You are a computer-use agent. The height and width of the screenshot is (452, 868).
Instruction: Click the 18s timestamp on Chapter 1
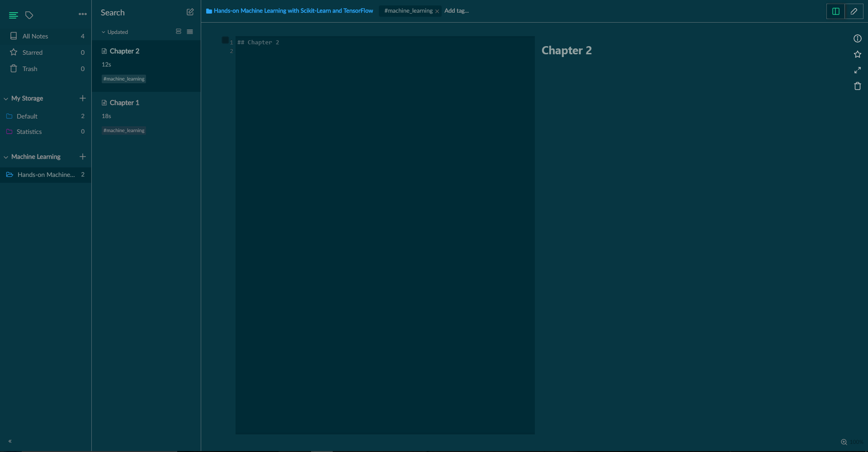[106, 116]
